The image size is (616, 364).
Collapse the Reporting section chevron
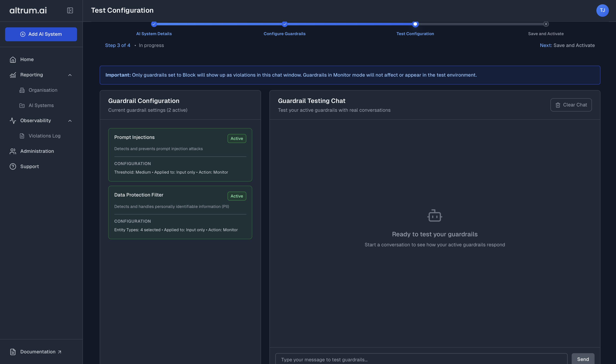(x=70, y=75)
